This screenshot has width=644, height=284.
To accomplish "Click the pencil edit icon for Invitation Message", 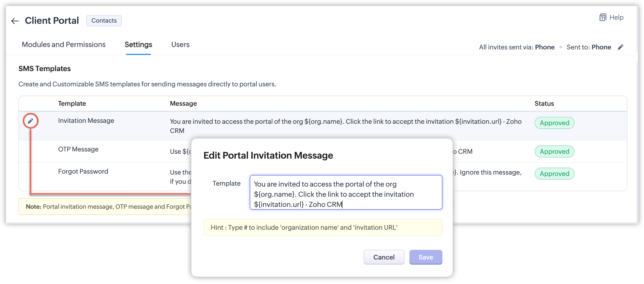I will tap(30, 121).
